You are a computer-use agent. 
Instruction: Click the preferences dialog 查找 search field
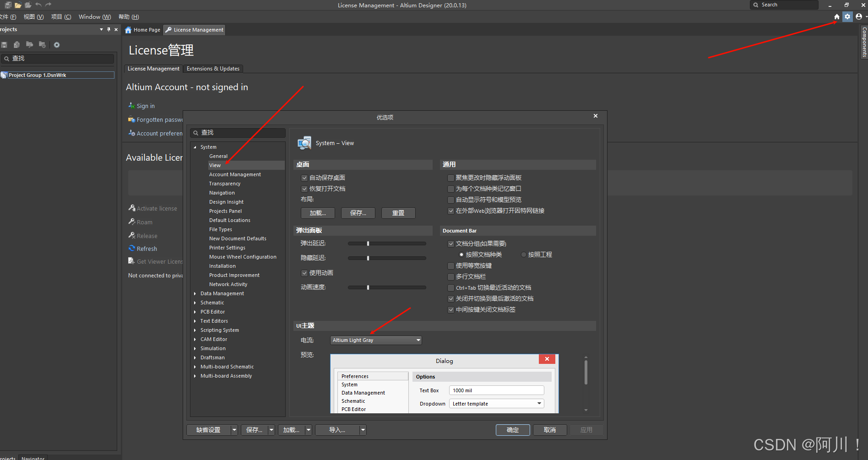(238, 133)
